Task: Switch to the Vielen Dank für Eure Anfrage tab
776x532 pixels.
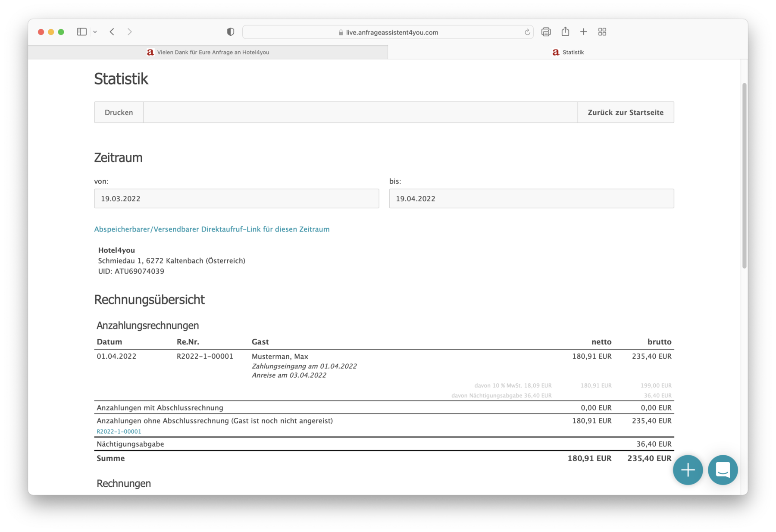Action: (x=208, y=52)
